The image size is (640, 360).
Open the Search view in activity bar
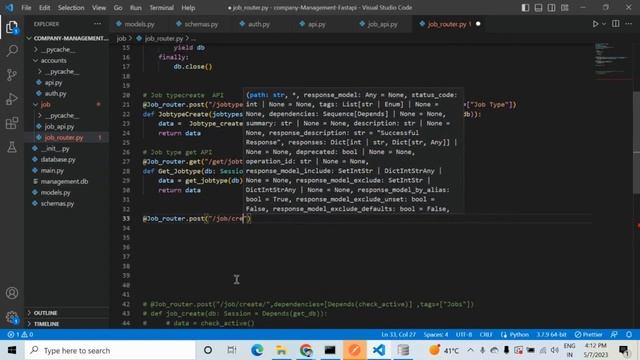point(12,51)
